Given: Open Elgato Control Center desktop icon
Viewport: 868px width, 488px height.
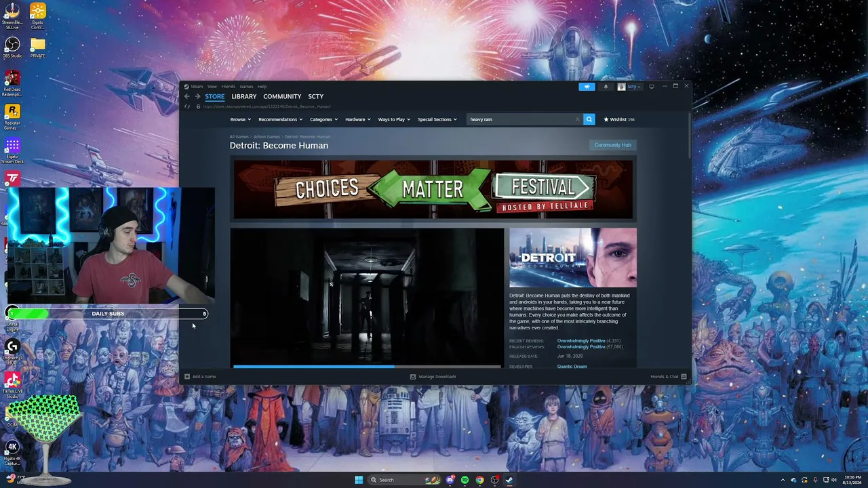Looking at the screenshot, I should tap(38, 15).
